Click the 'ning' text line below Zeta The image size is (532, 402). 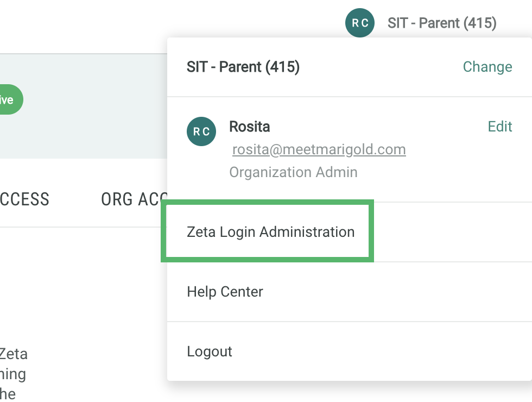point(13,374)
